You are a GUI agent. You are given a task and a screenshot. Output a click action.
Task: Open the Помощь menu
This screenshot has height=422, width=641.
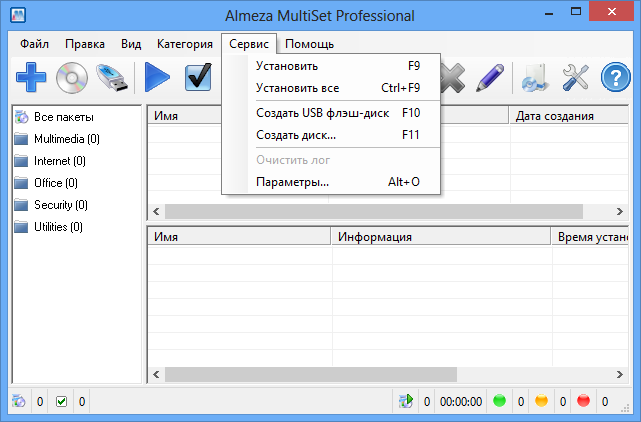pos(309,44)
